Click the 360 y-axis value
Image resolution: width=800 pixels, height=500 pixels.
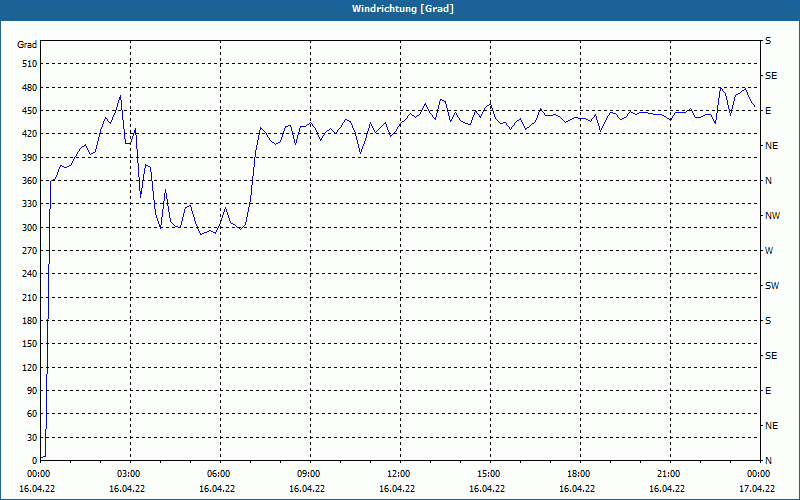pos(30,181)
